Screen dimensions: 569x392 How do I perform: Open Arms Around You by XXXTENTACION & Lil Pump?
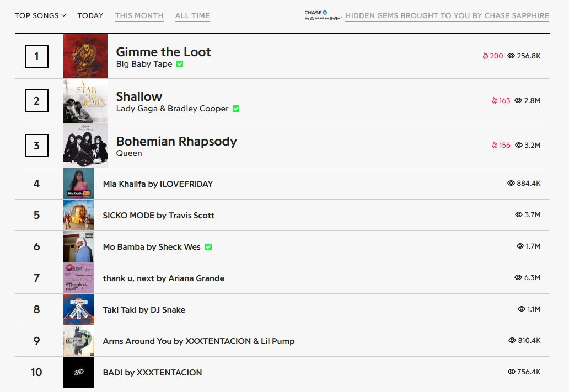[199, 341]
